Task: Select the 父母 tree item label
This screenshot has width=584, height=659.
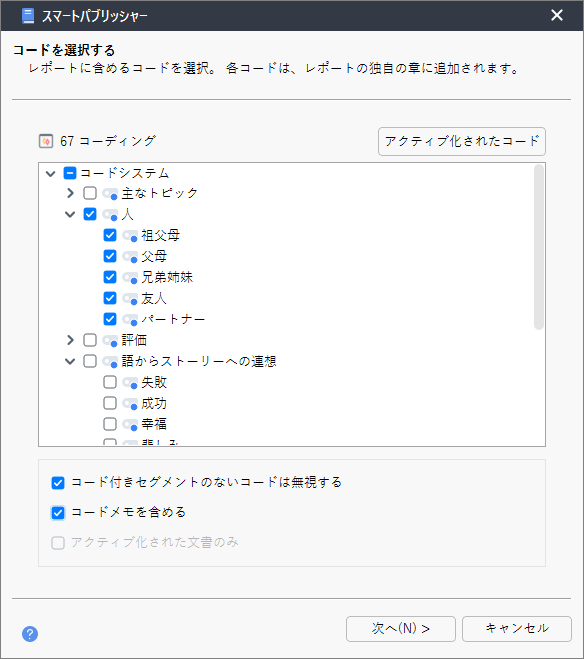Action: pyautogui.click(x=154, y=256)
